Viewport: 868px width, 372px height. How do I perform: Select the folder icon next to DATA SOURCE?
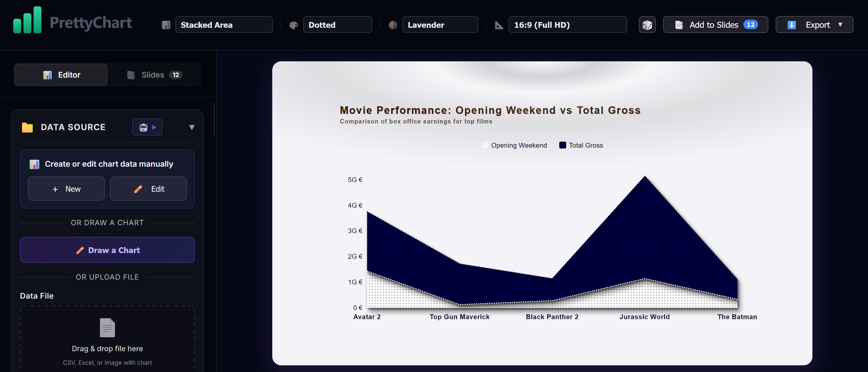point(27,127)
